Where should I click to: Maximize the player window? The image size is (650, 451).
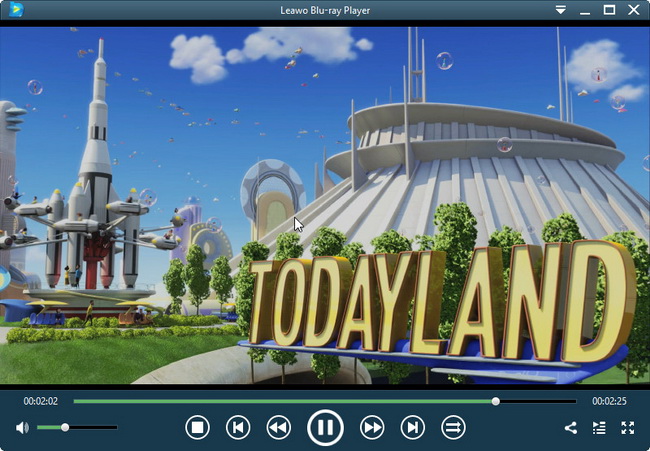609,10
